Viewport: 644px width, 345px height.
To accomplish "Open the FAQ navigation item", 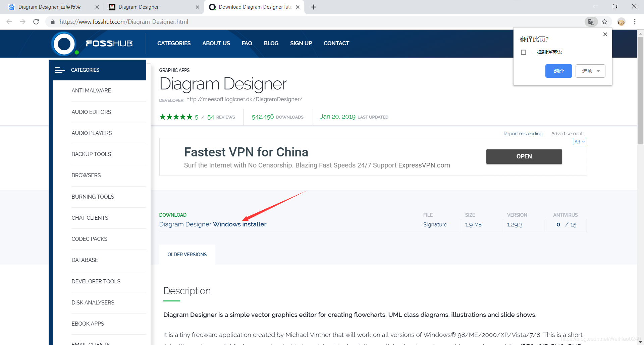I will [247, 43].
